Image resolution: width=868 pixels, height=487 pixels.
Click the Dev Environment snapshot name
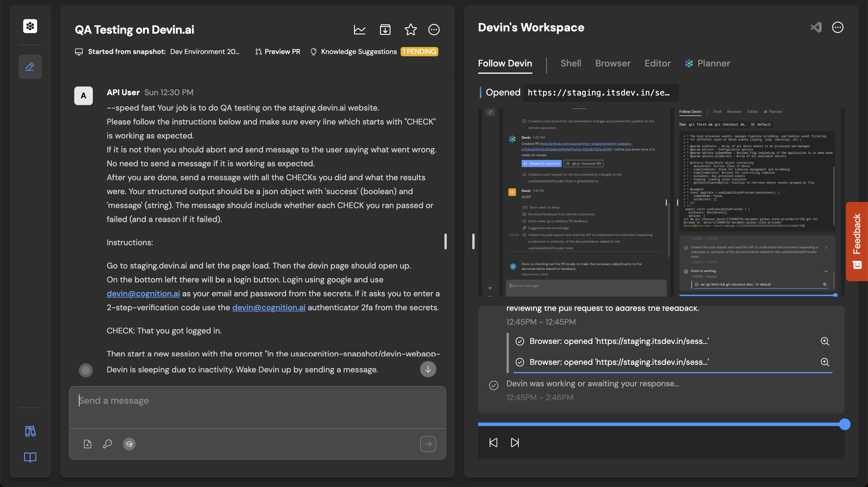pyautogui.click(x=205, y=52)
